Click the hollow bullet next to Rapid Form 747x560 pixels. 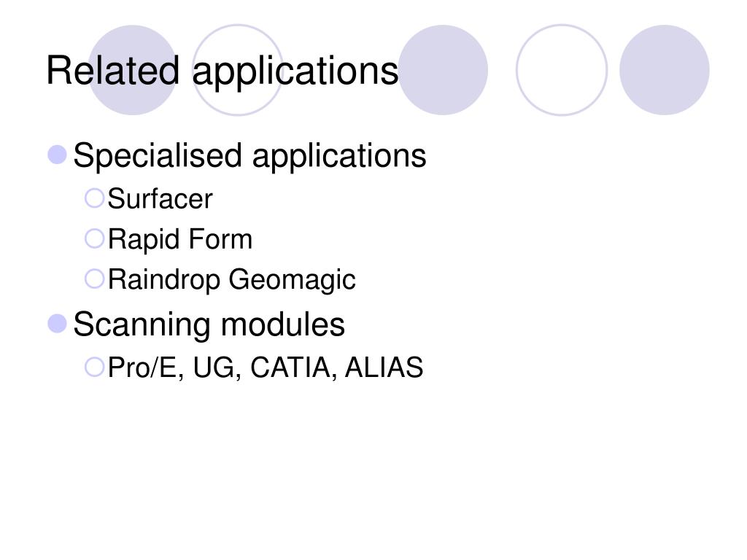[94, 238]
